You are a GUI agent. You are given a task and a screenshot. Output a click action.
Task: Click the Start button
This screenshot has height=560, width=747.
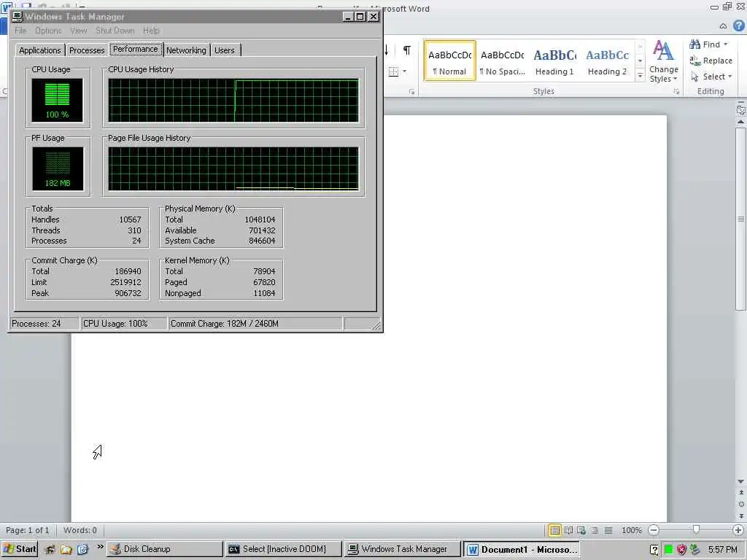point(19,549)
